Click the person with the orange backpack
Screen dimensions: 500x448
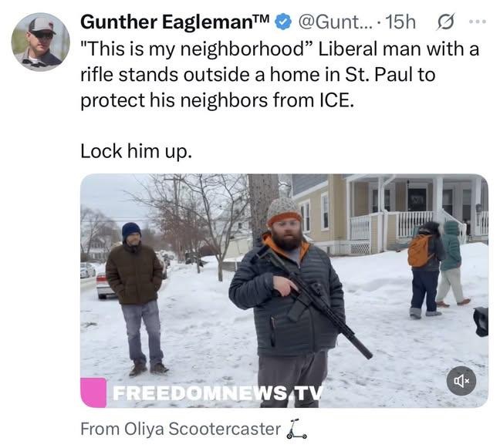425,269
